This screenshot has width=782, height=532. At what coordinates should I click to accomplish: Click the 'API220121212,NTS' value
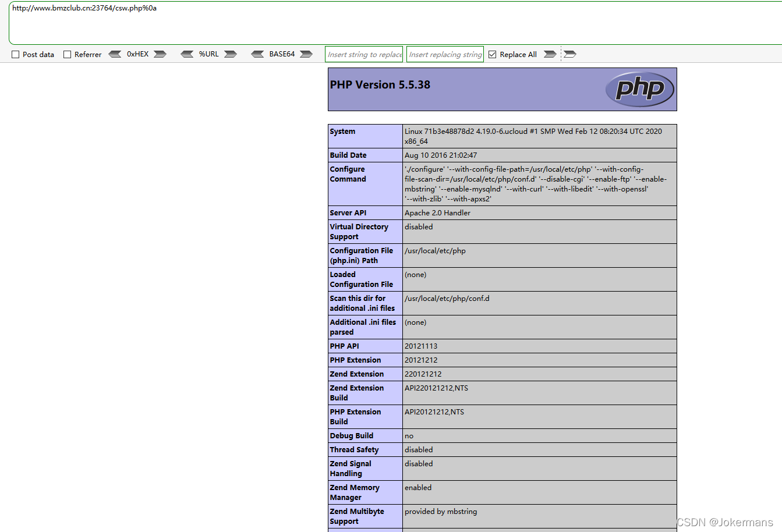(436, 388)
